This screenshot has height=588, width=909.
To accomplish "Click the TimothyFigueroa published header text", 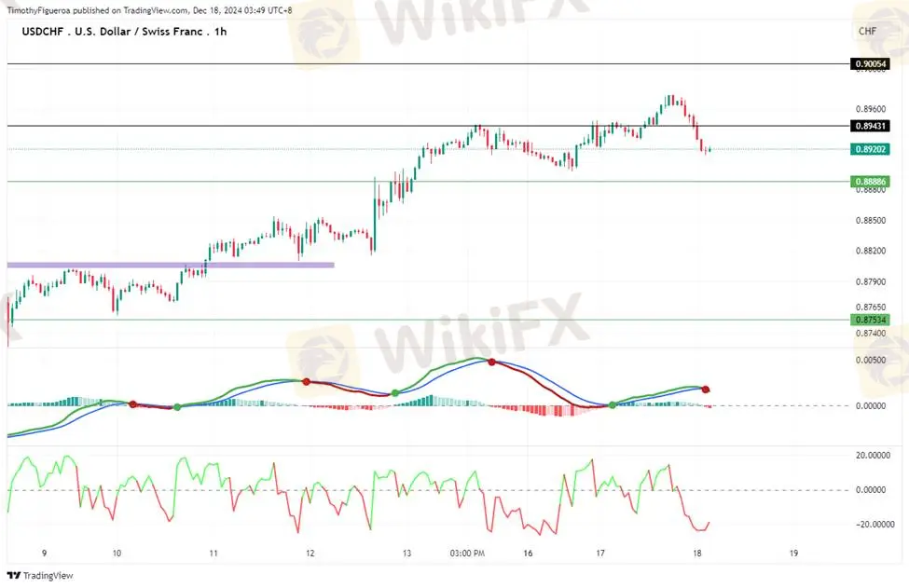I will (149, 10).
